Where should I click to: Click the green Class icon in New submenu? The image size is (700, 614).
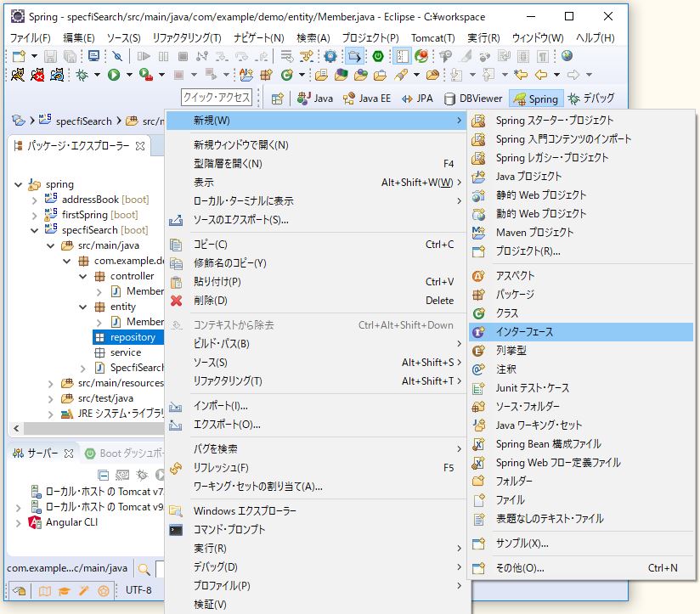click(478, 313)
